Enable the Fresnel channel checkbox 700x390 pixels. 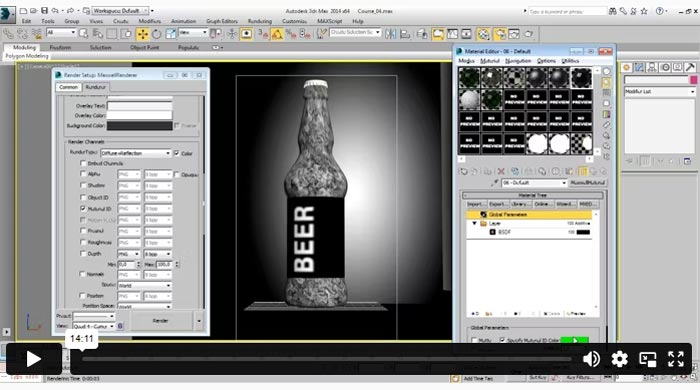[83, 231]
